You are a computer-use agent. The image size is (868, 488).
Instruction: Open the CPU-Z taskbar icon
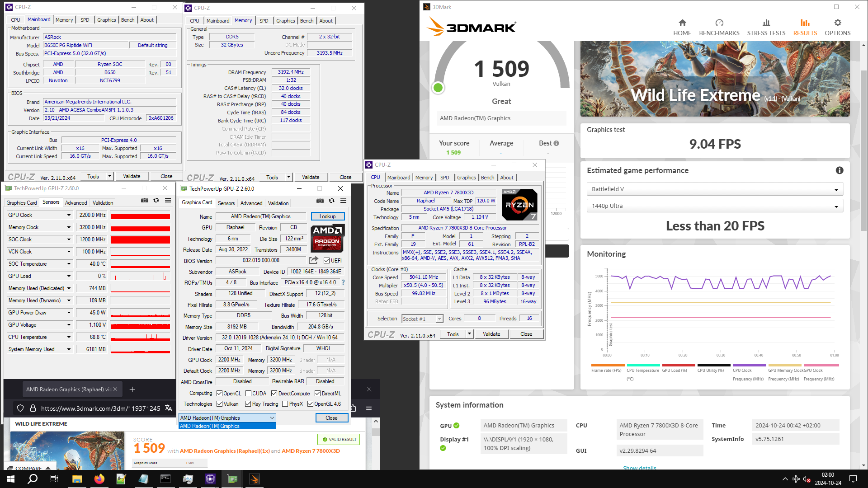tap(210, 479)
